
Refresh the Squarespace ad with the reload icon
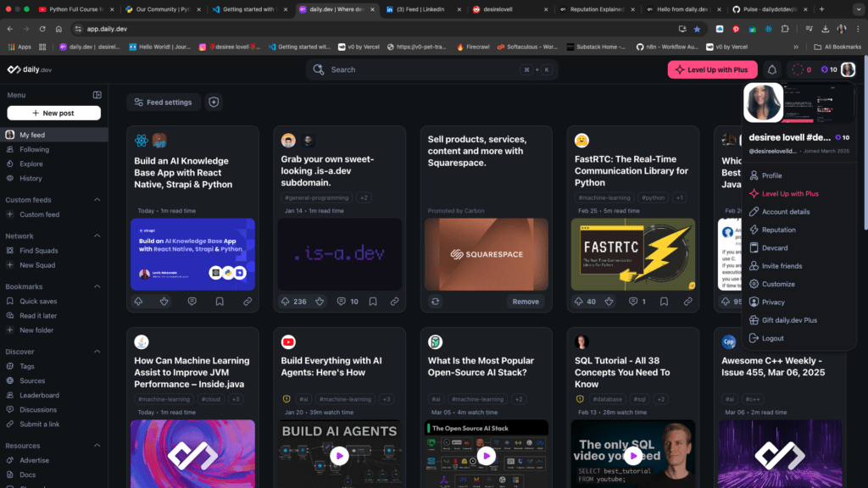pyautogui.click(x=436, y=302)
